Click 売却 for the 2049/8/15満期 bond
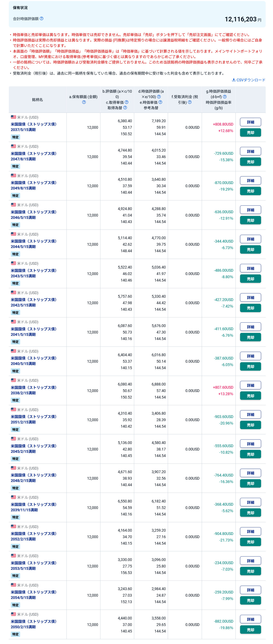The image size is (273, 644). tap(250, 191)
